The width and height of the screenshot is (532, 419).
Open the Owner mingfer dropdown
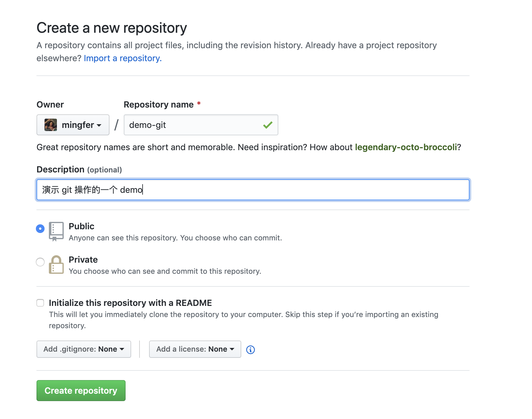click(73, 125)
